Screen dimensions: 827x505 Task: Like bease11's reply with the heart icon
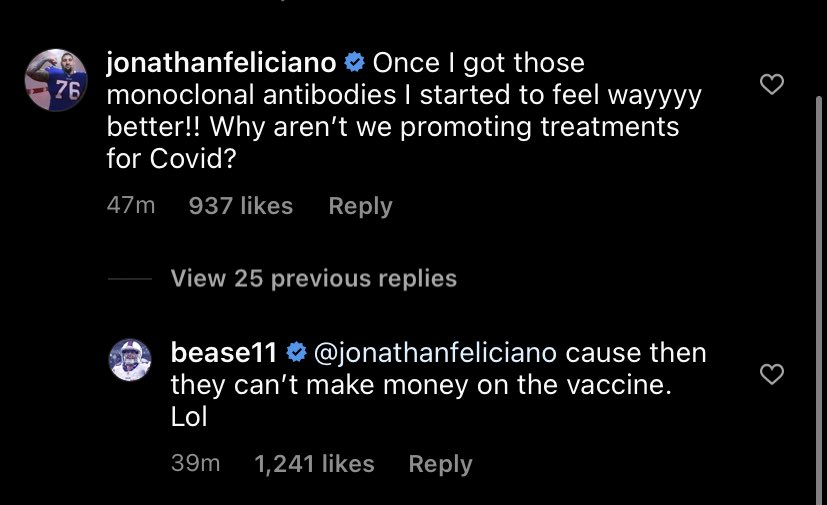[x=772, y=374]
